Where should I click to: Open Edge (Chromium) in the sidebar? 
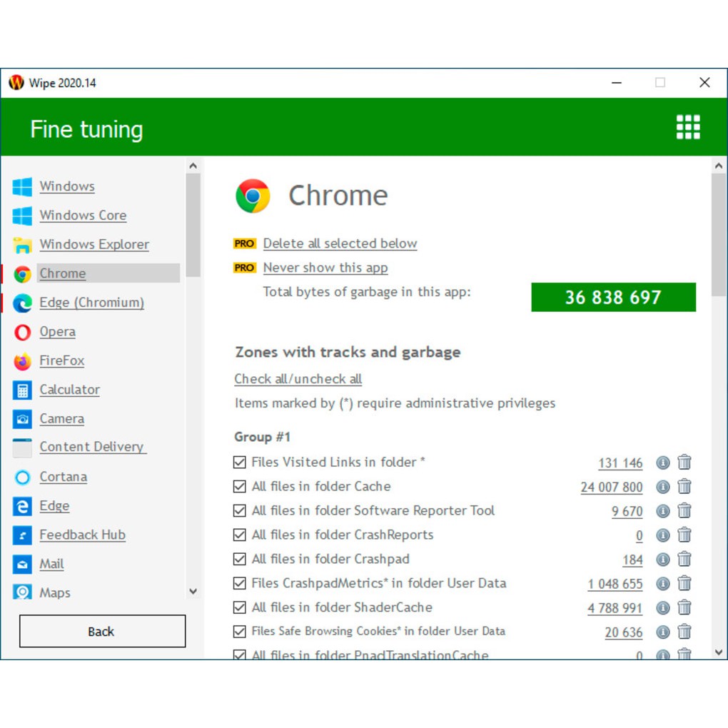(x=91, y=303)
